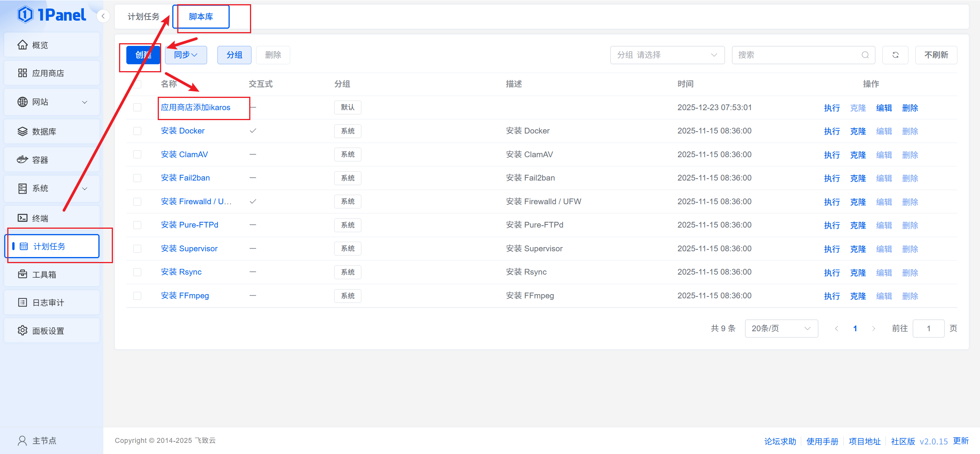Expand the 同步 dropdown button
This screenshot has width=980, height=454.
click(x=186, y=55)
